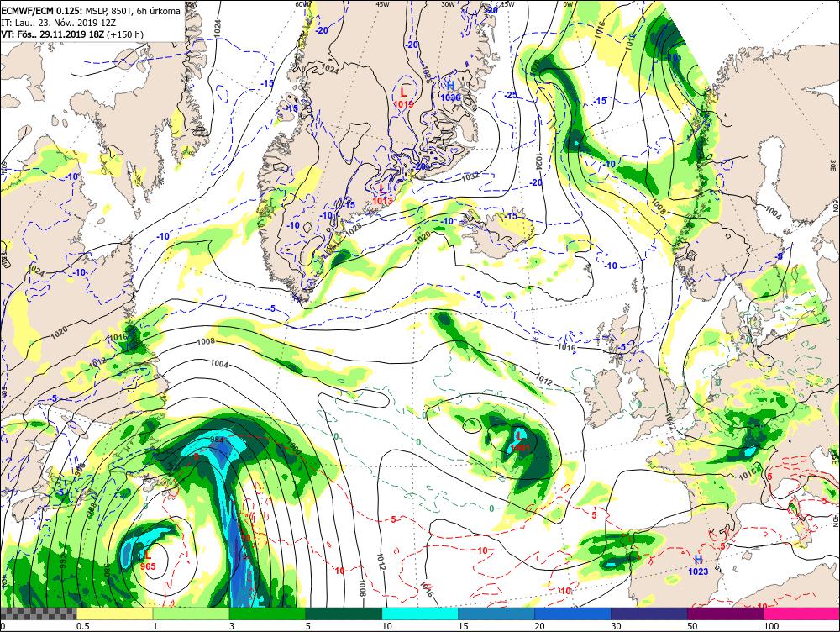
Task: Click the L 1019 low marker over Greenland
Action: (x=403, y=97)
